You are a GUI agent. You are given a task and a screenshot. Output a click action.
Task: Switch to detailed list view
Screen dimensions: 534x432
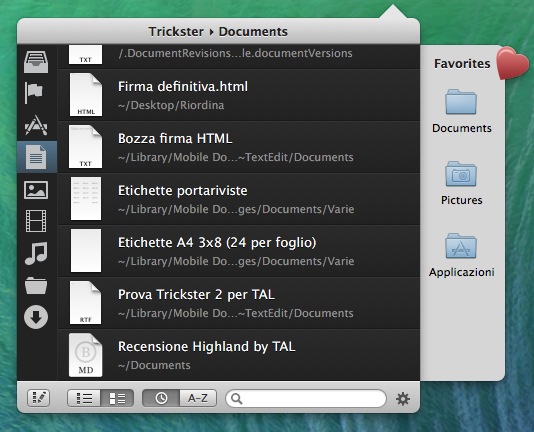pos(117,398)
